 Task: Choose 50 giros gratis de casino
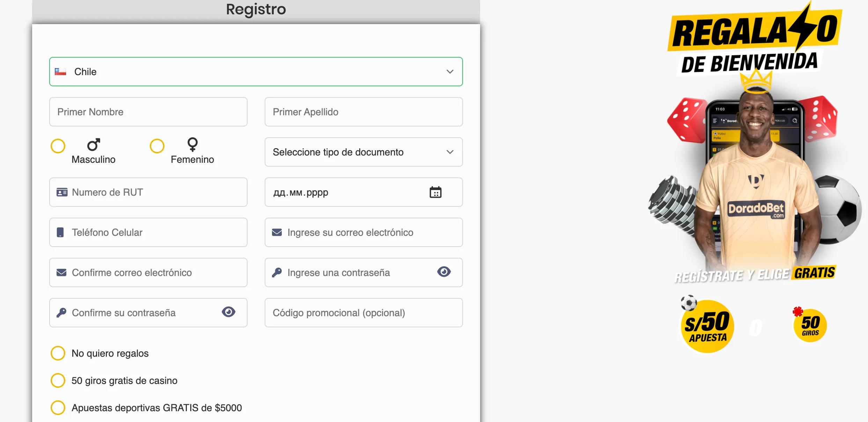58,380
